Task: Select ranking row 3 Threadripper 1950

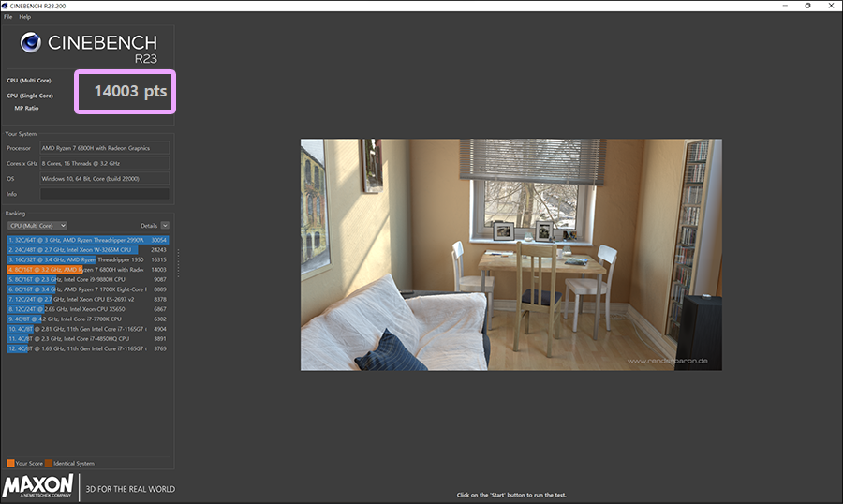Action: 88,259
